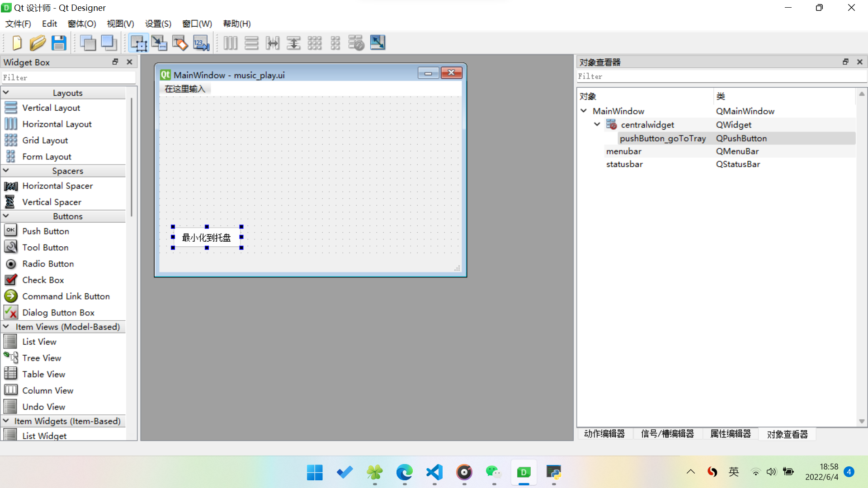Switch to Edit Tab Order mode
This screenshot has width=868, height=488.
pos(201,43)
